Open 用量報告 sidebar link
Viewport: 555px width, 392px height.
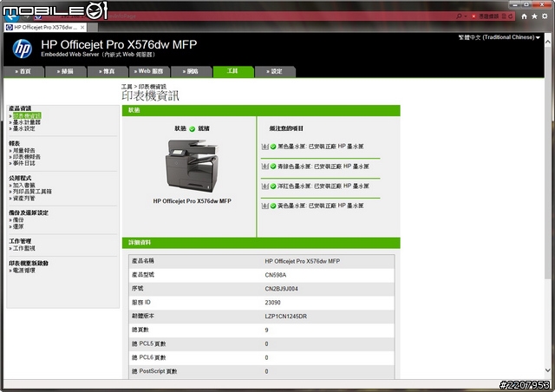point(24,151)
